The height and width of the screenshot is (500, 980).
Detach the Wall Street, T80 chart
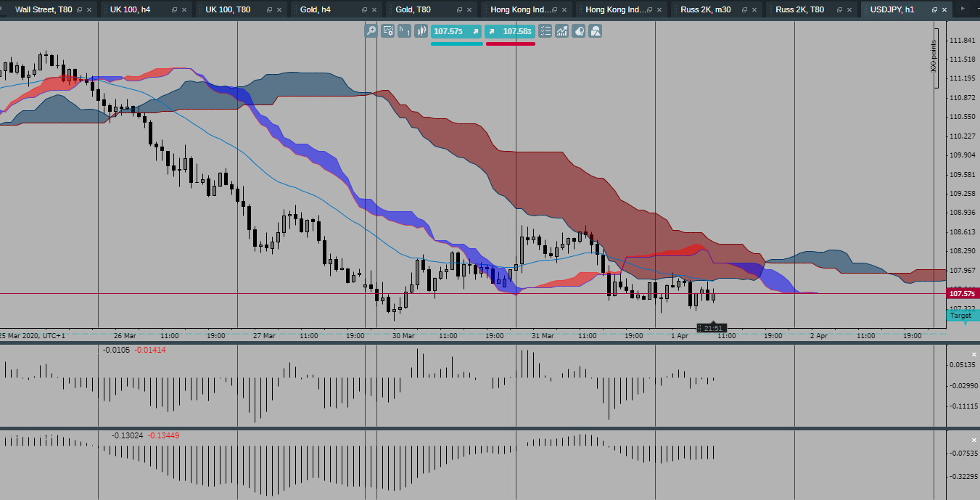(79, 10)
